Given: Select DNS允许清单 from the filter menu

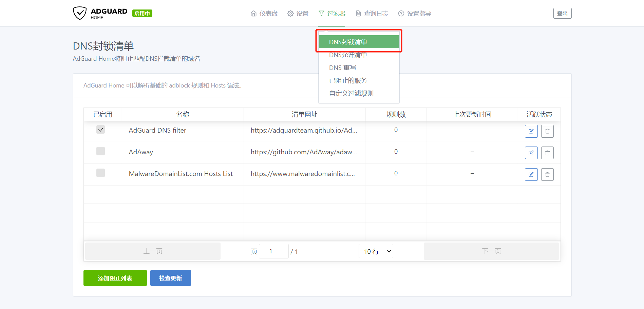Looking at the screenshot, I should pyautogui.click(x=348, y=55).
